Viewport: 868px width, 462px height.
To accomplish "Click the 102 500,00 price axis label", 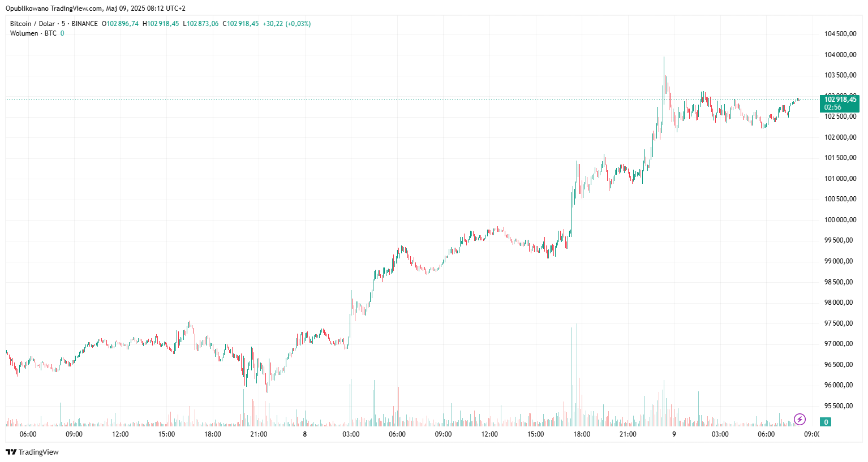I will (840, 117).
